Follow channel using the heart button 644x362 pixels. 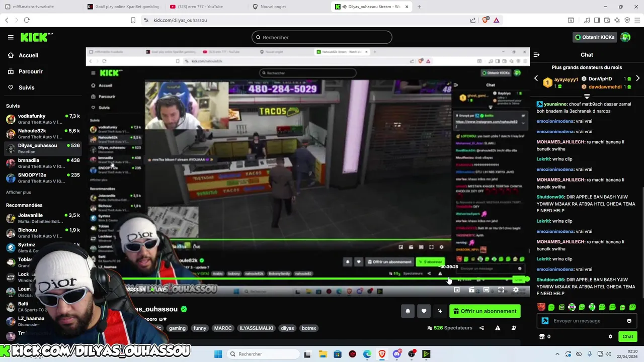[424, 311]
